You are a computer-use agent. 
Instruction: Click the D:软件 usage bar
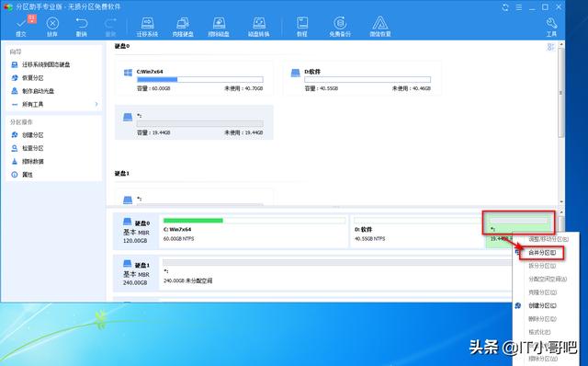point(367,80)
